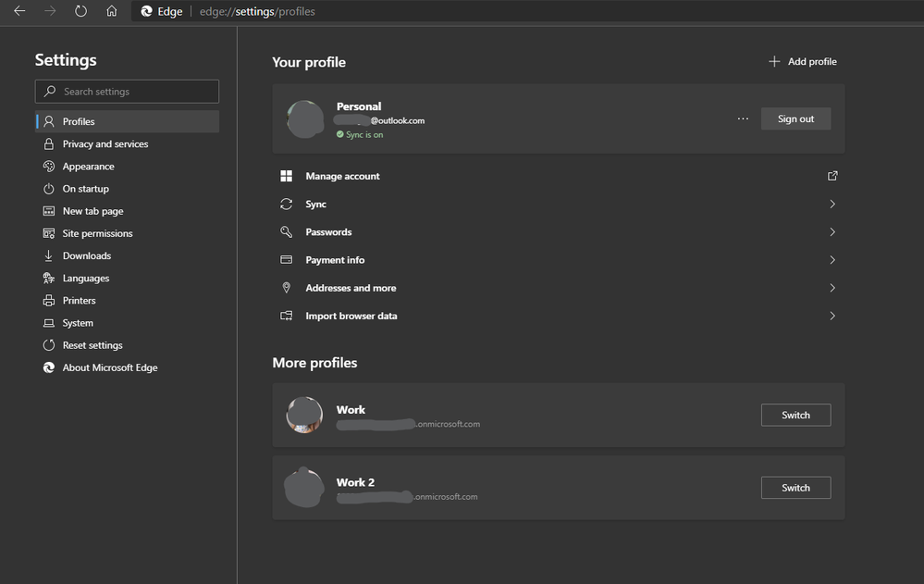Click the Downloads arrow icon in sidebar
Viewport: 924px width, 584px height.
(48, 255)
